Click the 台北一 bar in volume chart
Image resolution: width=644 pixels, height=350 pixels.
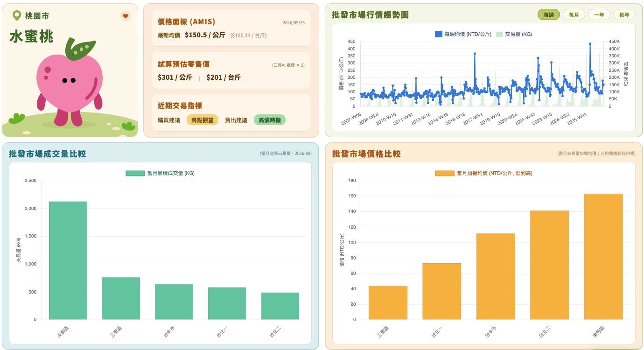pyautogui.click(x=227, y=303)
